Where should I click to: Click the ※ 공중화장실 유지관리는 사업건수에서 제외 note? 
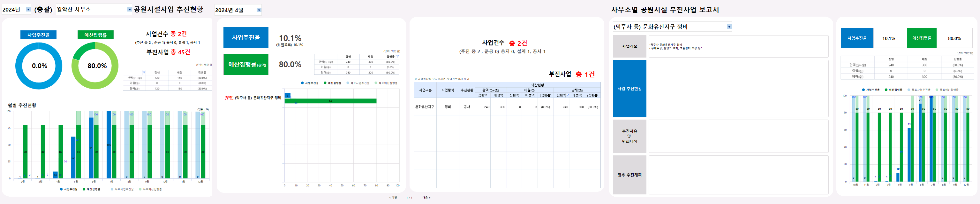coord(442,79)
